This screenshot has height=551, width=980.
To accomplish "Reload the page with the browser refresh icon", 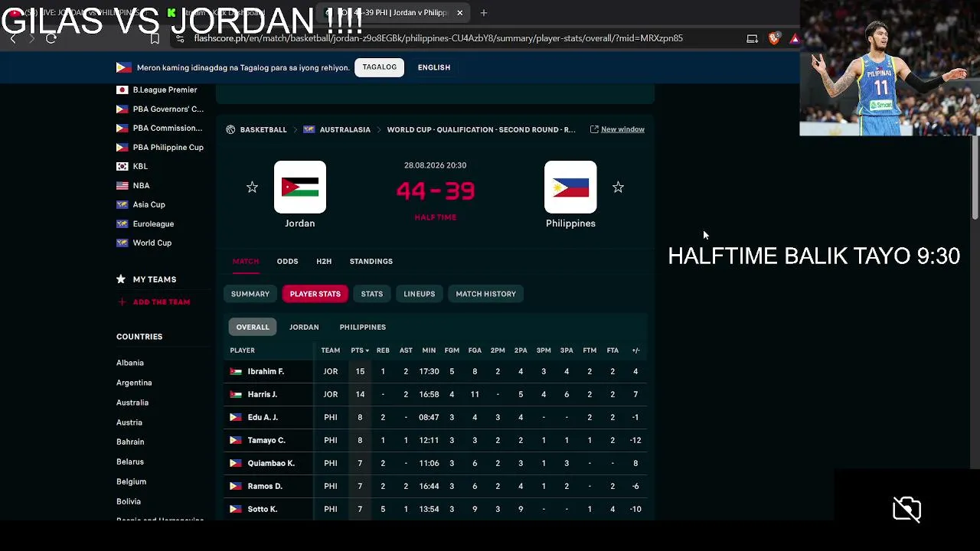I will [51, 38].
